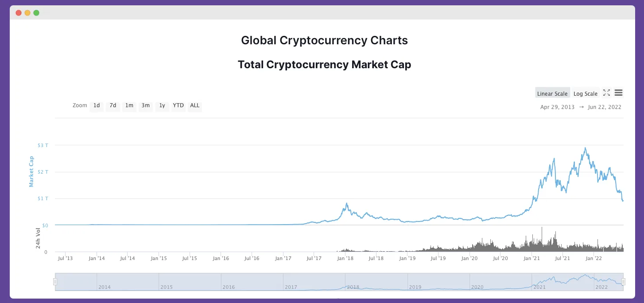Select the 1d zoom preset
Image resolution: width=644 pixels, height=303 pixels.
(96, 106)
